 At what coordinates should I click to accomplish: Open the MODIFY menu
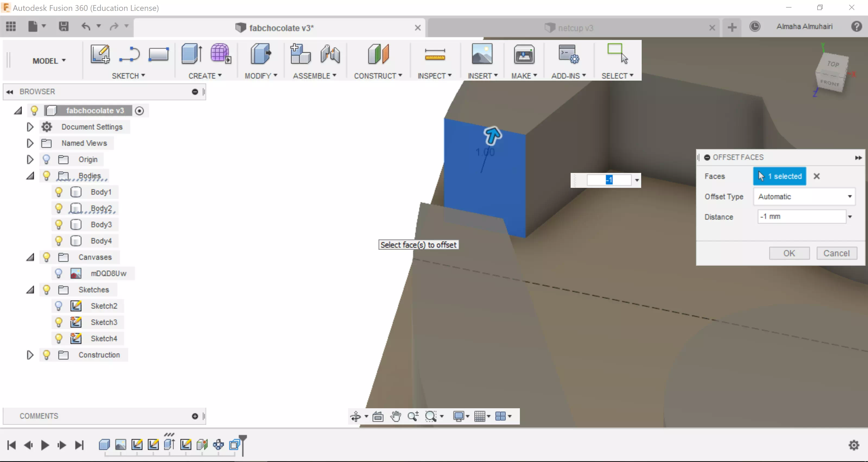pyautogui.click(x=261, y=76)
